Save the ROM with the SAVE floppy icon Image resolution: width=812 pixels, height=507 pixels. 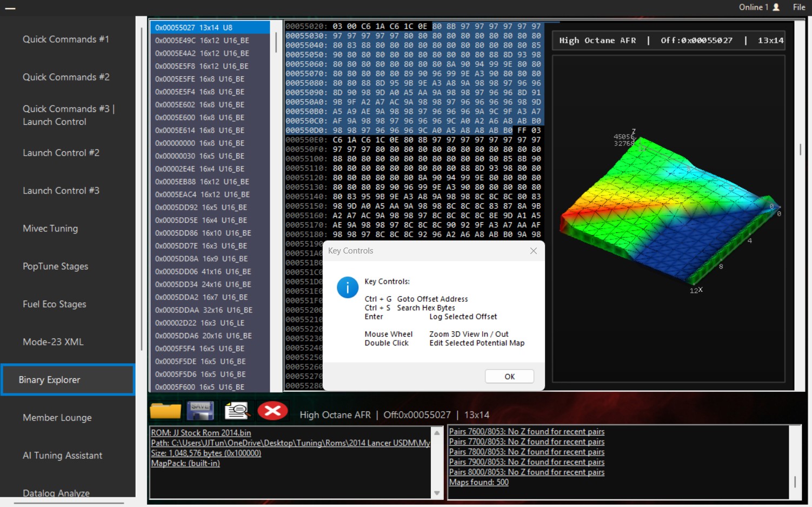pyautogui.click(x=201, y=411)
